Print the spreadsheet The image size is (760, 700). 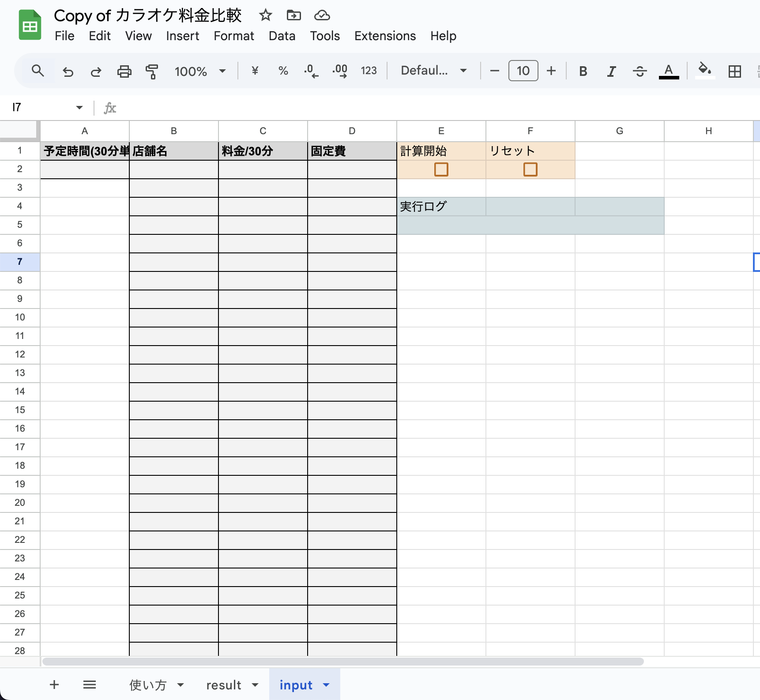click(124, 71)
